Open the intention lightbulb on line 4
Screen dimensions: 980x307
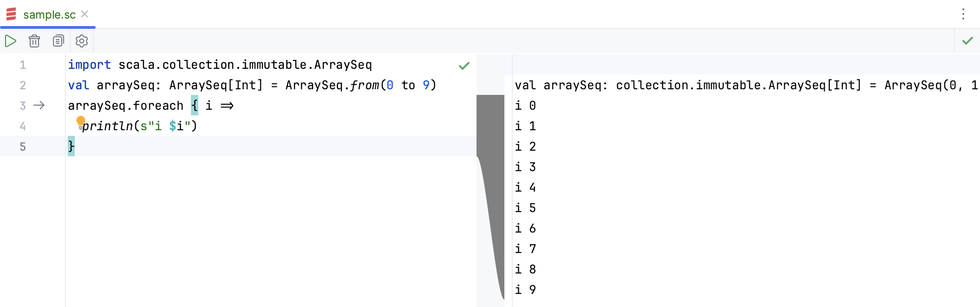(x=81, y=121)
